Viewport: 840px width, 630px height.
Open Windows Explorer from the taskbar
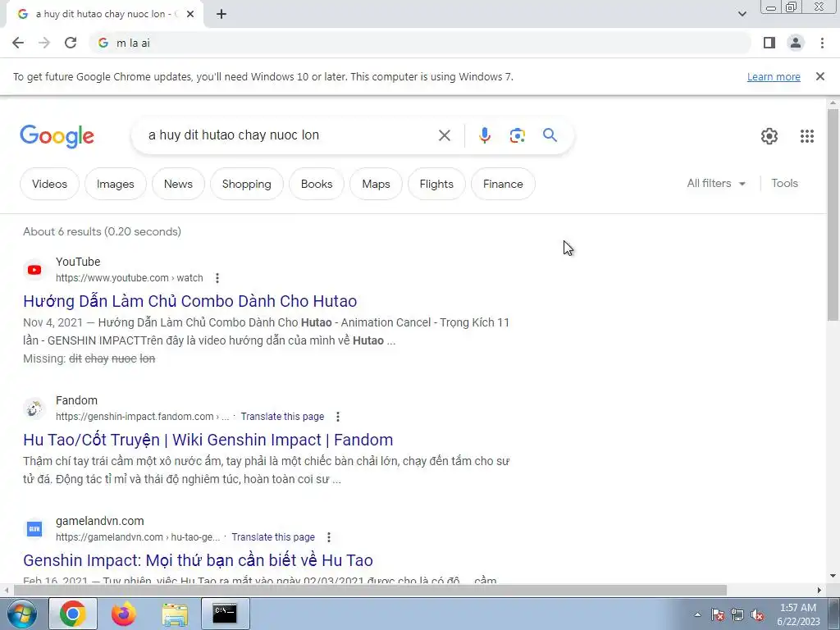176,614
